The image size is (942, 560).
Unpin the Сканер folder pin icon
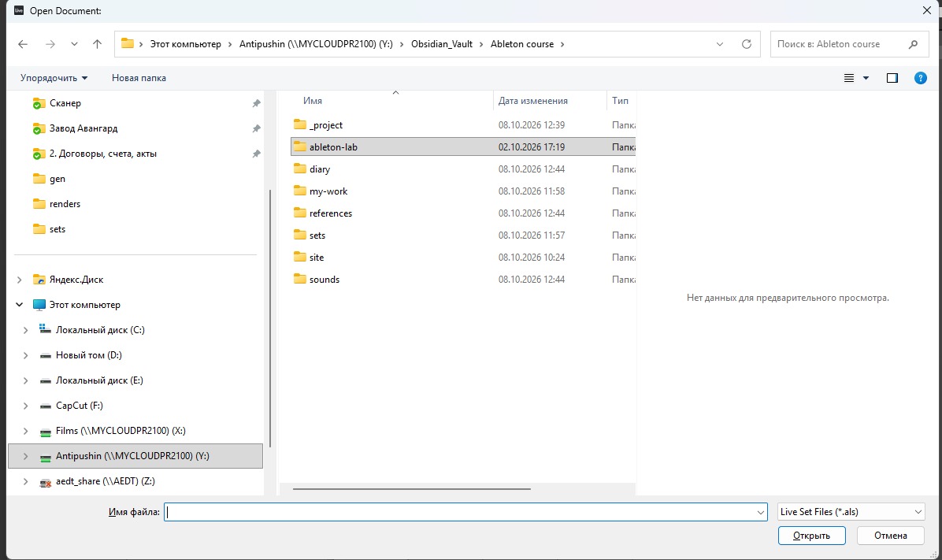(257, 103)
